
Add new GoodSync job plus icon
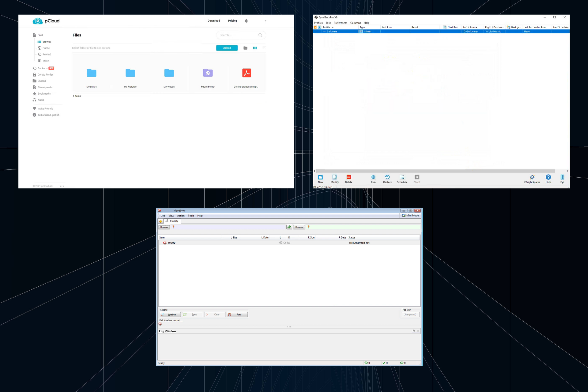161,221
